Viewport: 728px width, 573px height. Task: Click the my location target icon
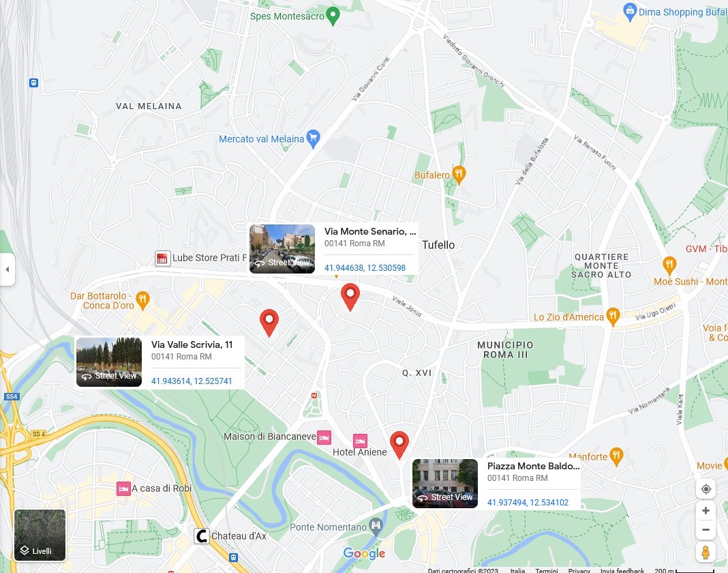(x=706, y=489)
